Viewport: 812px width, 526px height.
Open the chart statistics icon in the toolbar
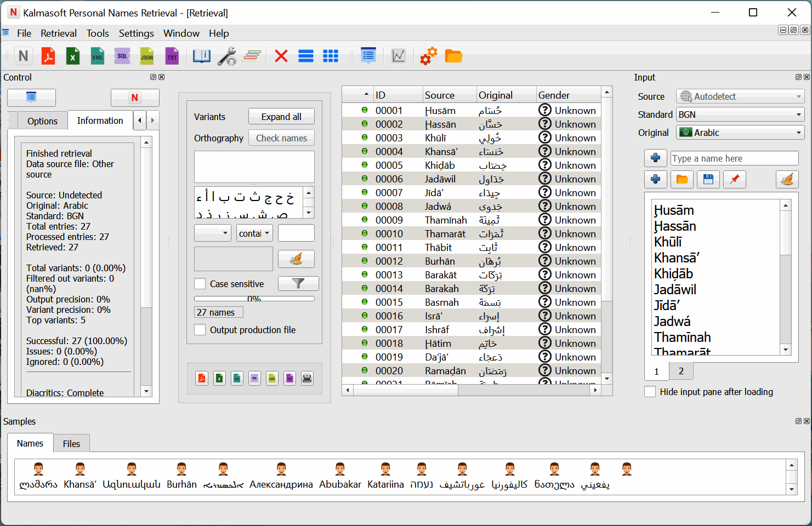pos(399,56)
